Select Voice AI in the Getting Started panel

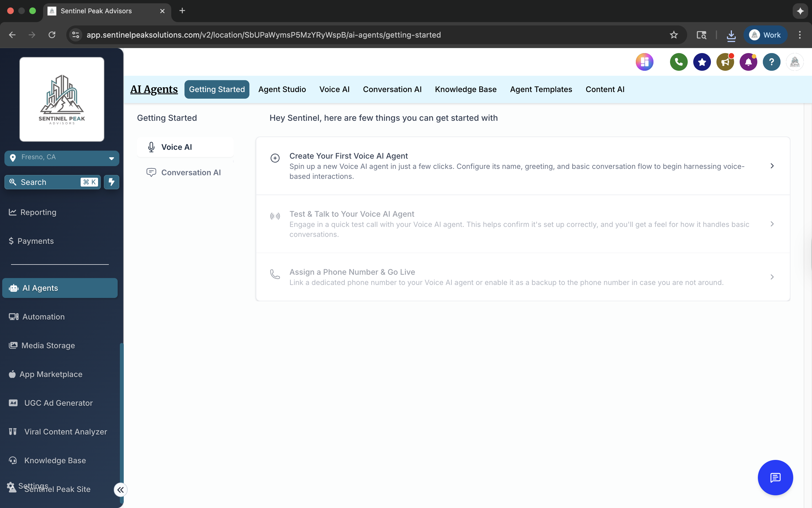[x=185, y=147]
